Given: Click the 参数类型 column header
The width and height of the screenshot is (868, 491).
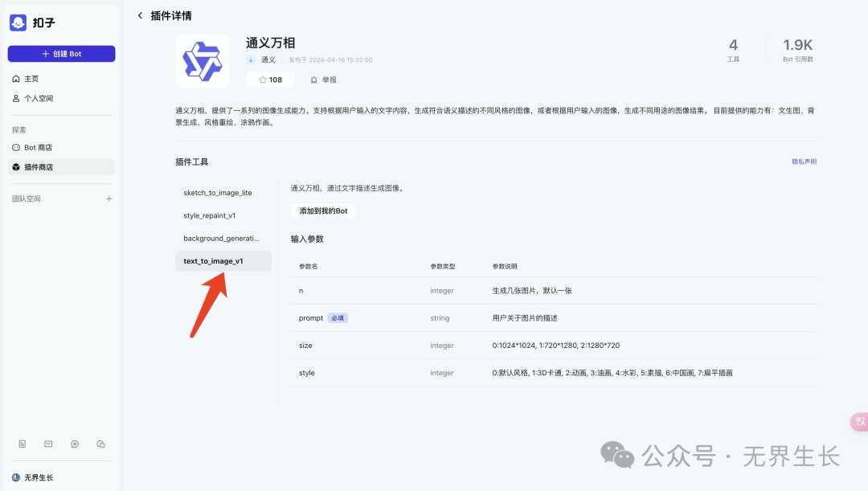Looking at the screenshot, I should [443, 266].
